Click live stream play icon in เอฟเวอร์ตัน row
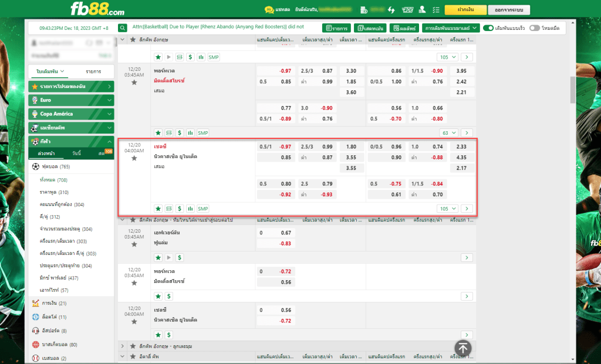This screenshot has width=601, height=364. click(168, 257)
